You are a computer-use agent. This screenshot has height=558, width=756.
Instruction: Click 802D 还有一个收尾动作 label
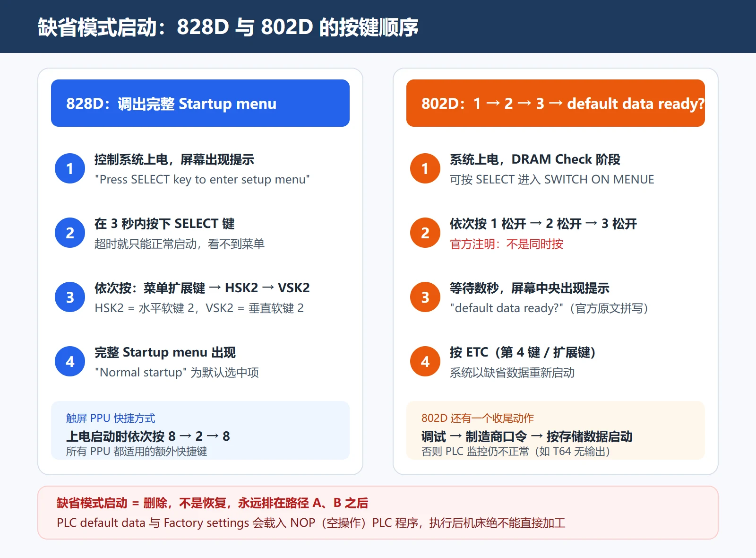click(x=478, y=418)
